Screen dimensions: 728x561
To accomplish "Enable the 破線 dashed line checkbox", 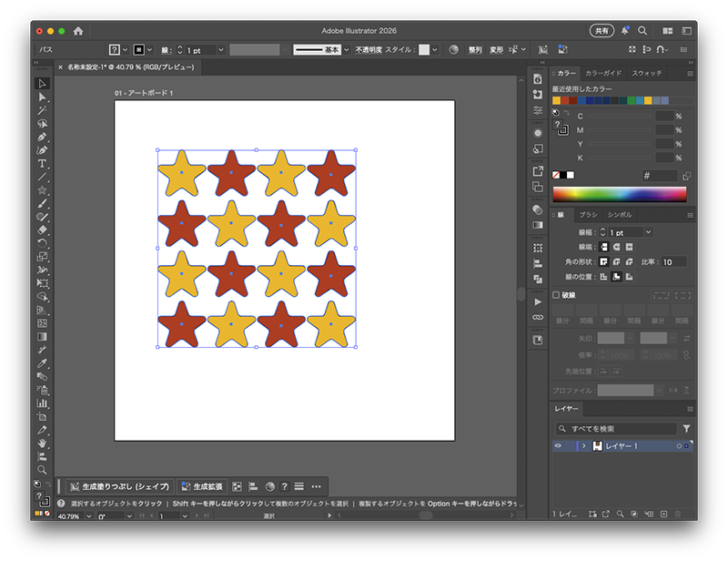I will click(557, 295).
